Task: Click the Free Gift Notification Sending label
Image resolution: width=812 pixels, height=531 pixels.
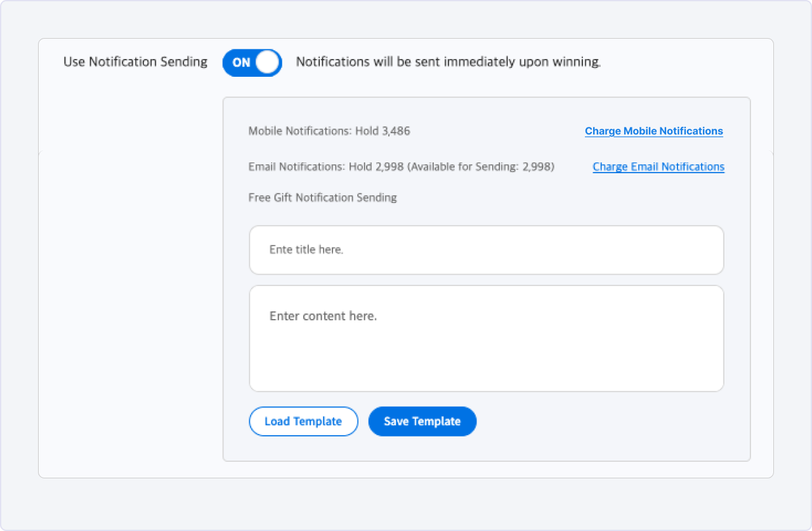Action: click(x=323, y=197)
